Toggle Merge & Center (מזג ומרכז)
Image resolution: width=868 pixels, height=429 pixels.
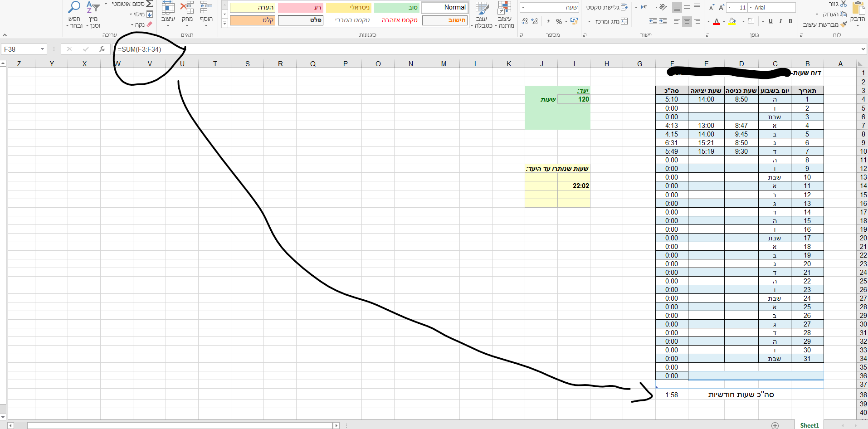point(611,21)
